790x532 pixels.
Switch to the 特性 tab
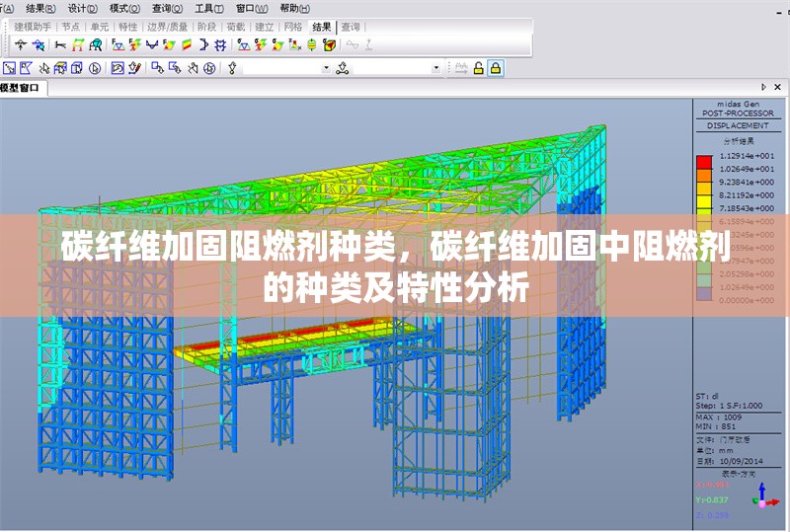[x=128, y=27]
